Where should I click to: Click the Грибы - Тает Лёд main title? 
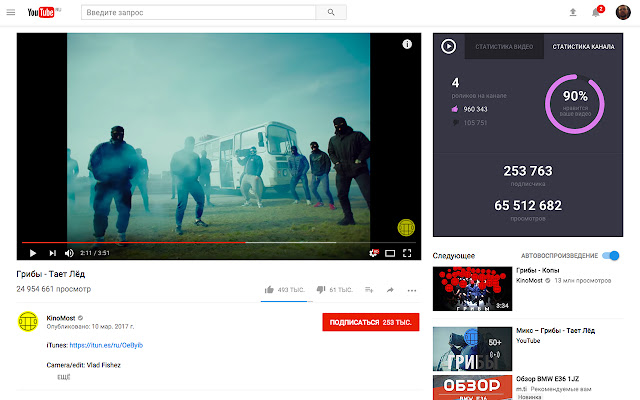[51, 274]
